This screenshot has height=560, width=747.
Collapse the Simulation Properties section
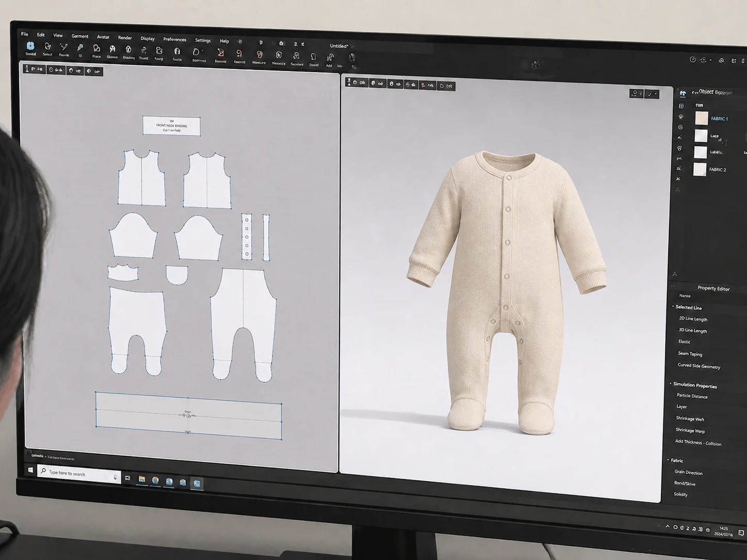pos(671,384)
